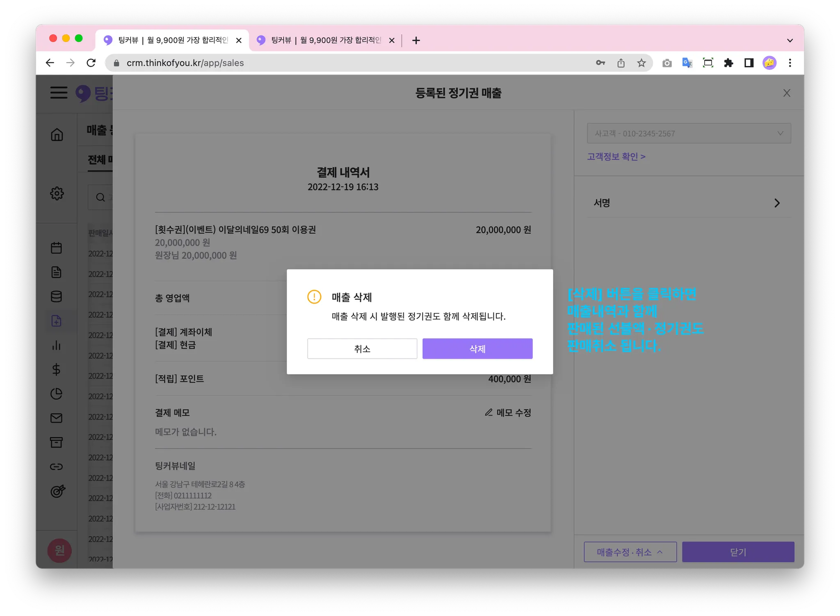Open a new browser tab
The height and width of the screenshot is (616, 840).
click(x=416, y=40)
